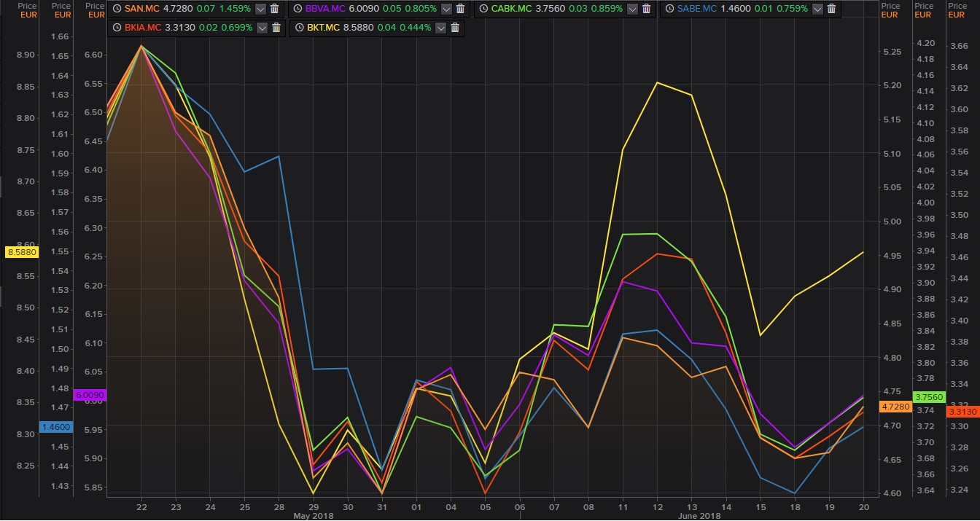
Task: Click the BKT.MC ticker label
Action: pos(323,28)
